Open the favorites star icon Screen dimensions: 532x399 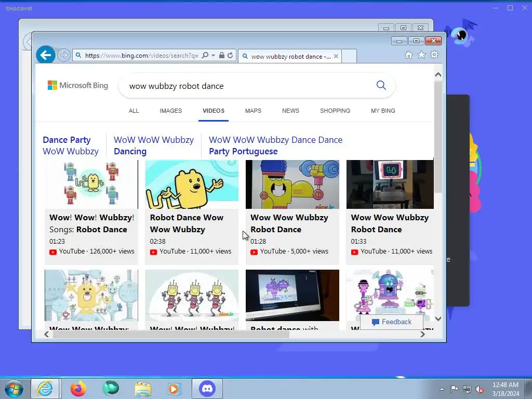pos(421,55)
